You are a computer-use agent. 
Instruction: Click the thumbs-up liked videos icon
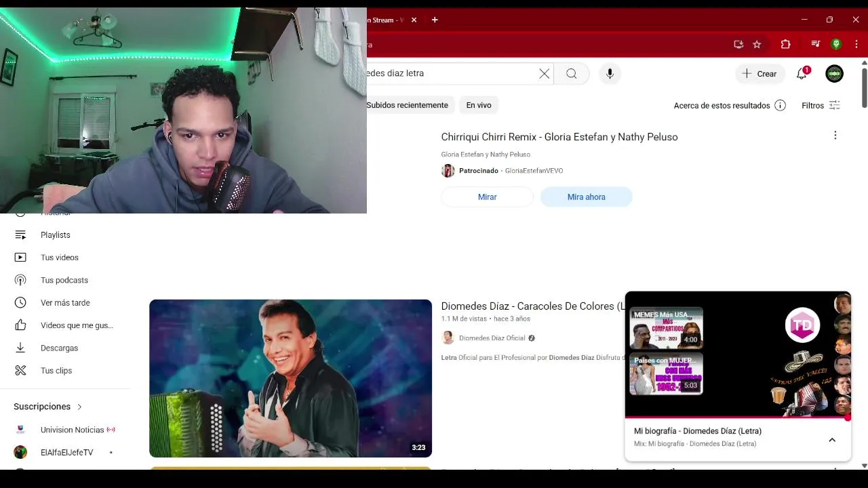click(x=20, y=325)
